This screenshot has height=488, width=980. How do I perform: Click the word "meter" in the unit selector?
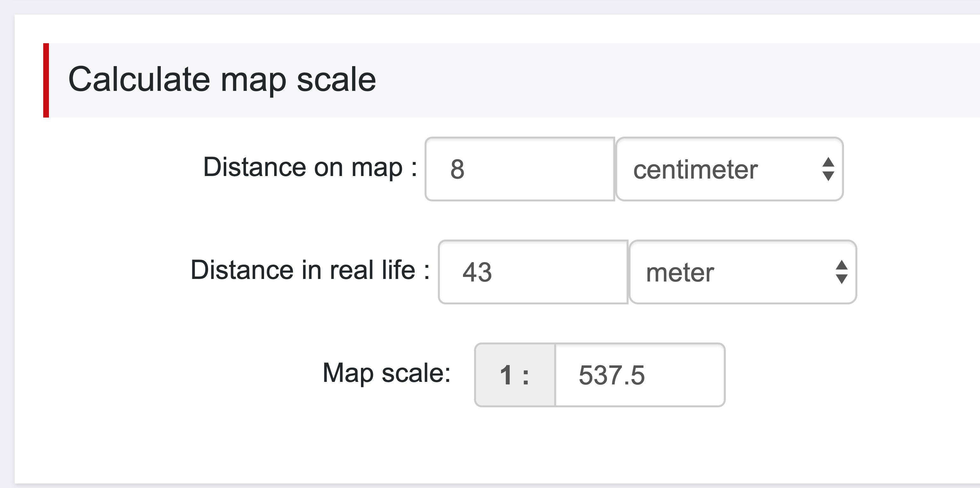[x=680, y=273]
